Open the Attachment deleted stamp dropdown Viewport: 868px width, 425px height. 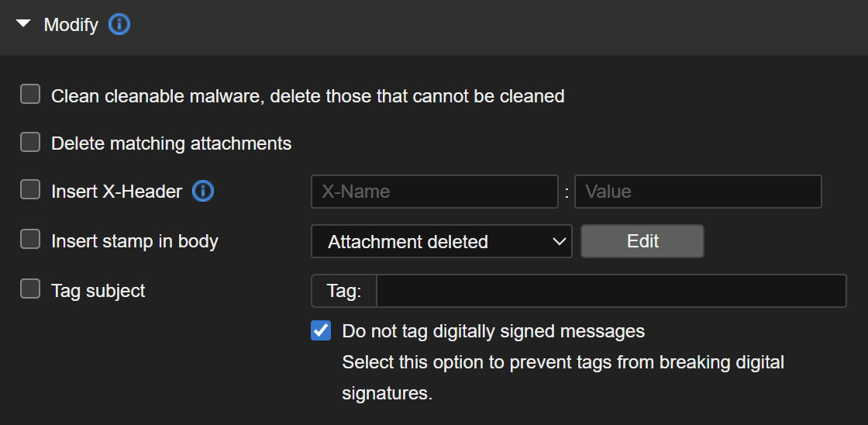click(x=441, y=241)
